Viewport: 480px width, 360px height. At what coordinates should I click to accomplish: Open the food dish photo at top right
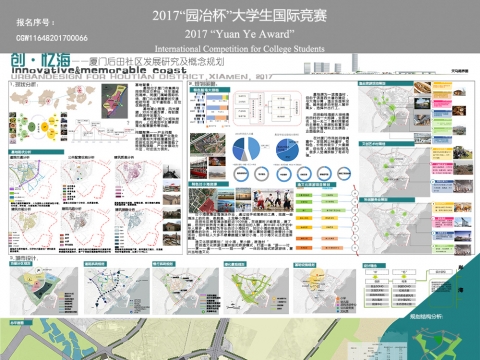[422, 89]
